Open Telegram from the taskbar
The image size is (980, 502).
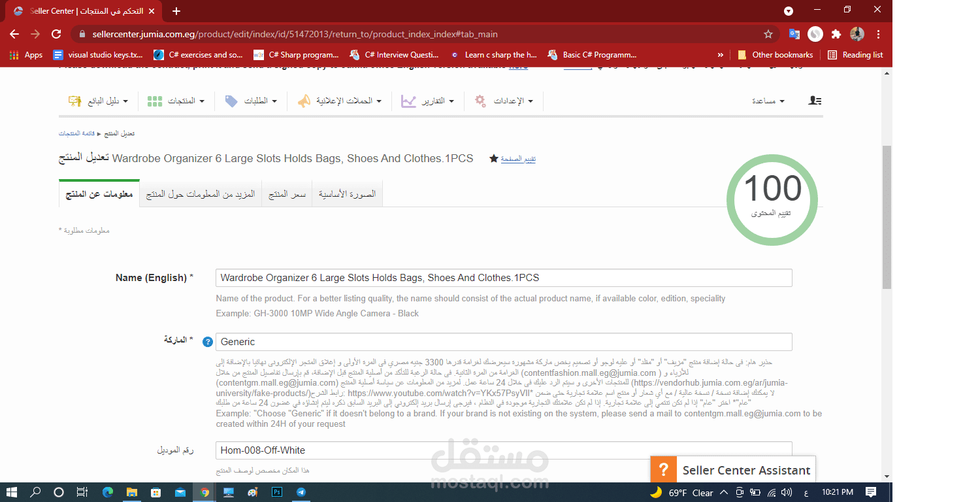pyautogui.click(x=301, y=492)
